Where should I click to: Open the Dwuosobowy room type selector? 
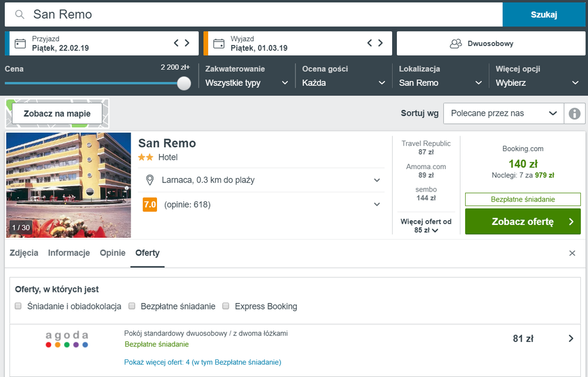click(x=491, y=43)
